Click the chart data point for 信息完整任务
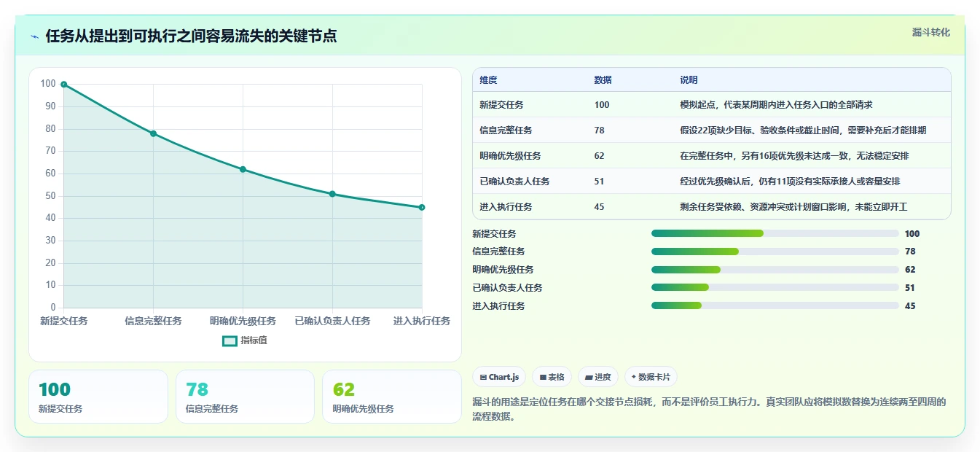This screenshot has height=452, width=980. tap(153, 133)
